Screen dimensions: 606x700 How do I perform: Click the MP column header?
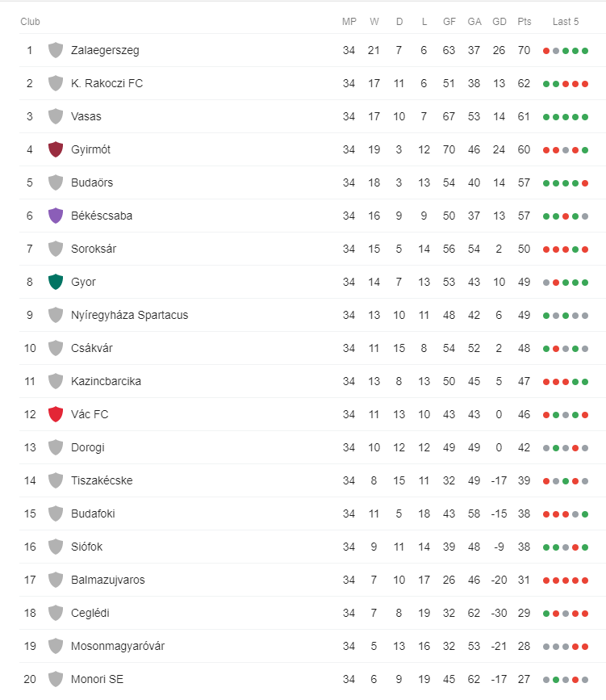[349, 22]
